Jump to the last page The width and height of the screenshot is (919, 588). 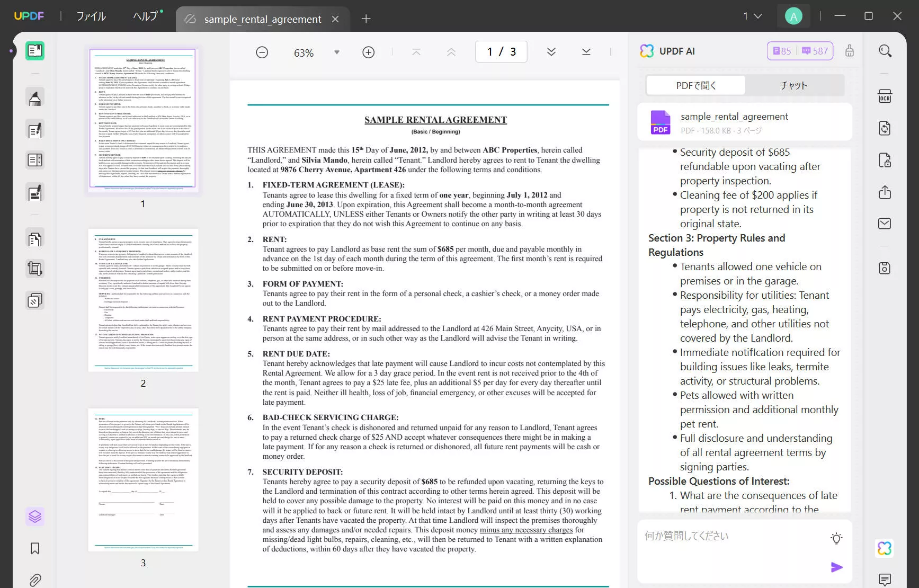point(586,52)
